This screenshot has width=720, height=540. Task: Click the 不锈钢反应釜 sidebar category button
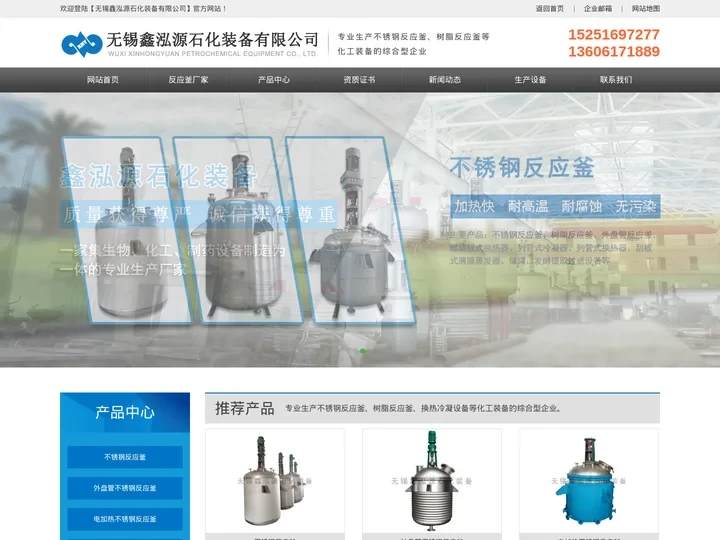coord(125,457)
